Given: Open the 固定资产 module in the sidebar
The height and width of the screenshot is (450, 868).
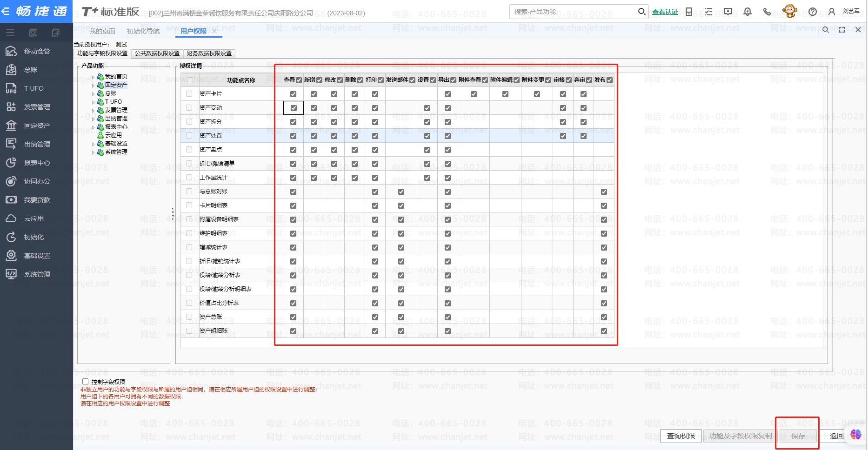Looking at the screenshot, I should click(x=36, y=126).
